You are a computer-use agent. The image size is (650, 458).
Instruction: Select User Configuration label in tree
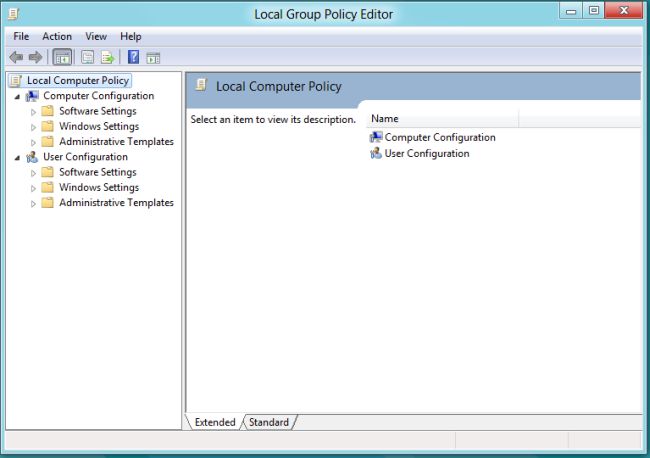coord(85,157)
